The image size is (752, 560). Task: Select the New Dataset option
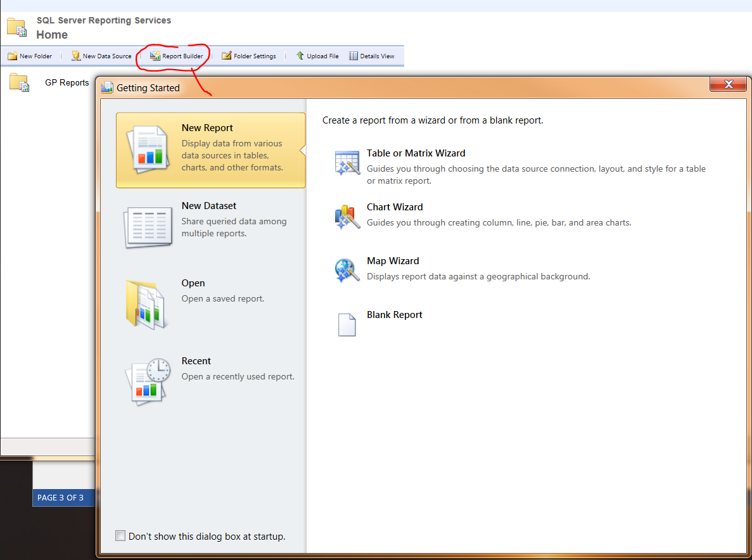210,227
